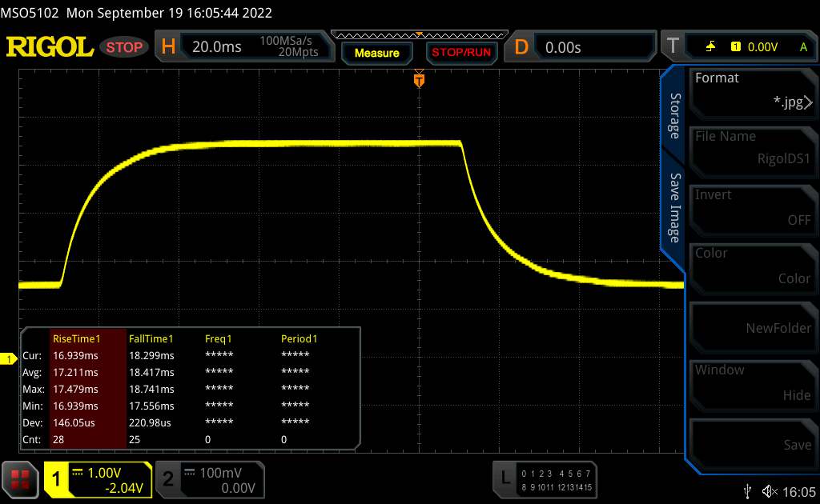Open the Format *.jpg selector
This screenshot has height=504, width=820.
pyautogui.click(x=752, y=90)
